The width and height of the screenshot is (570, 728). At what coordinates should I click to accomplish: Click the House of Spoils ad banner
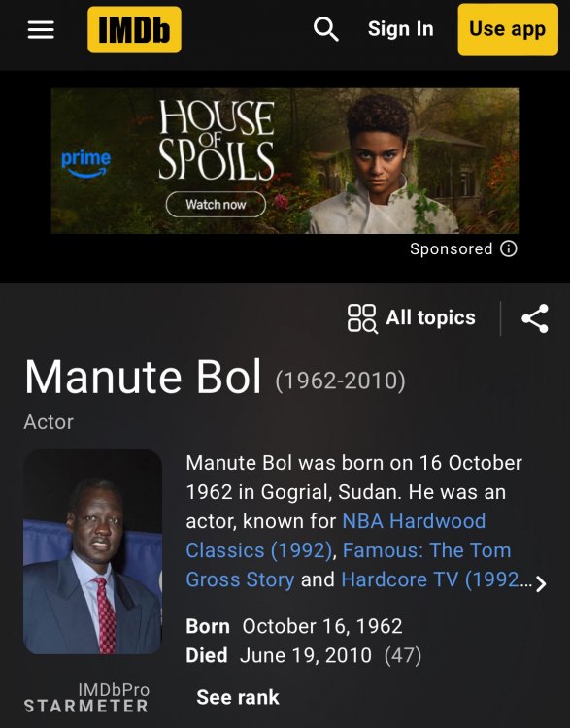coord(285,160)
